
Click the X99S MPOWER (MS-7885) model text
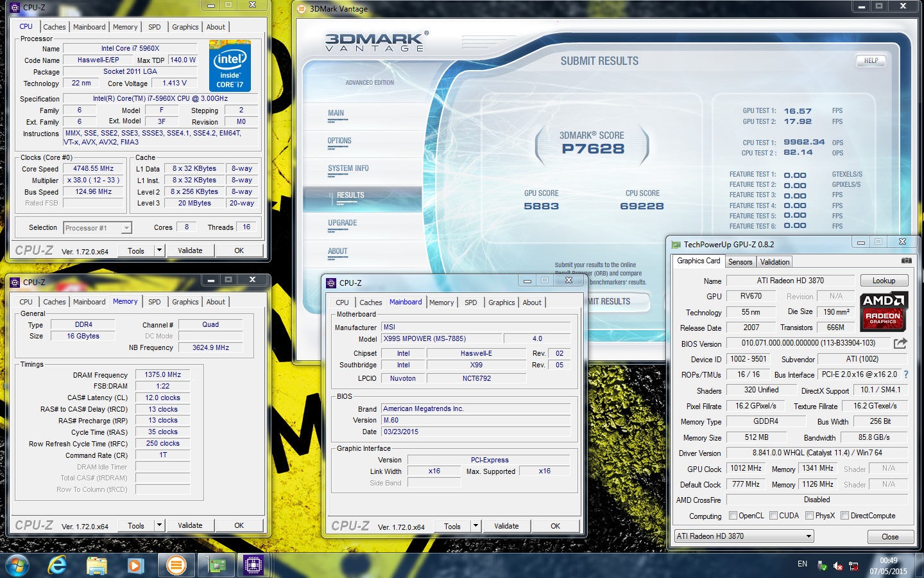pos(425,338)
